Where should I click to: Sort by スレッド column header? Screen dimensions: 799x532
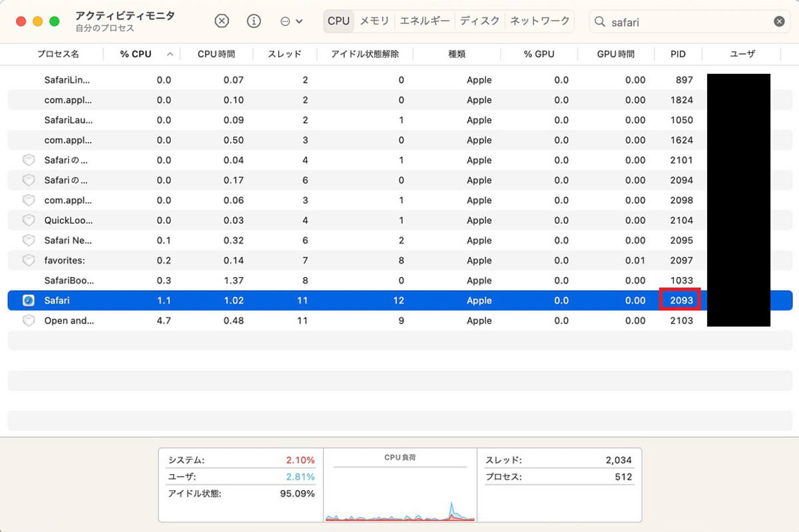click(x=284, y=54)
